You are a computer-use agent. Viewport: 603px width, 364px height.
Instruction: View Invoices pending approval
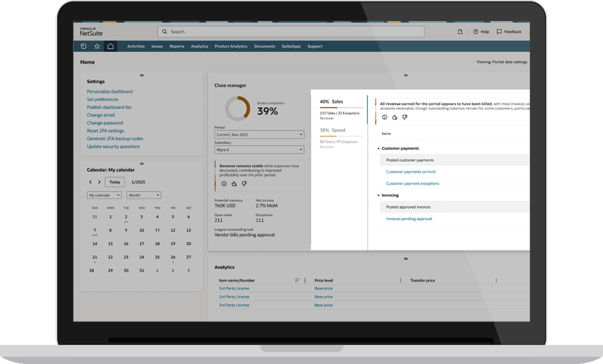coord(408,219)
